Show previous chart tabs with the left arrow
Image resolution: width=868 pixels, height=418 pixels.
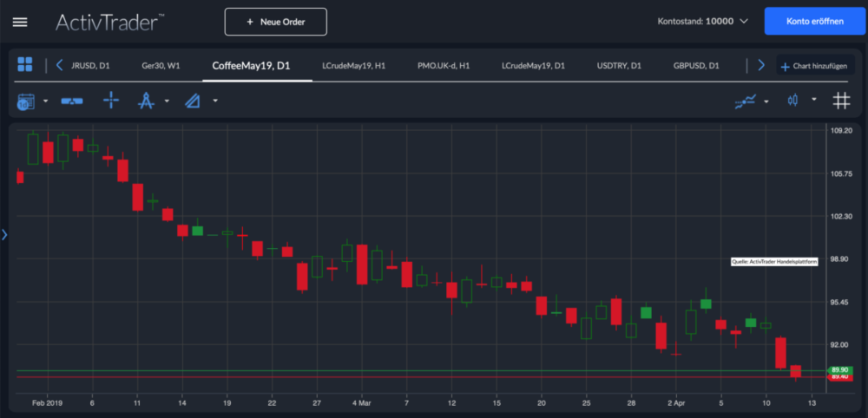60,65
